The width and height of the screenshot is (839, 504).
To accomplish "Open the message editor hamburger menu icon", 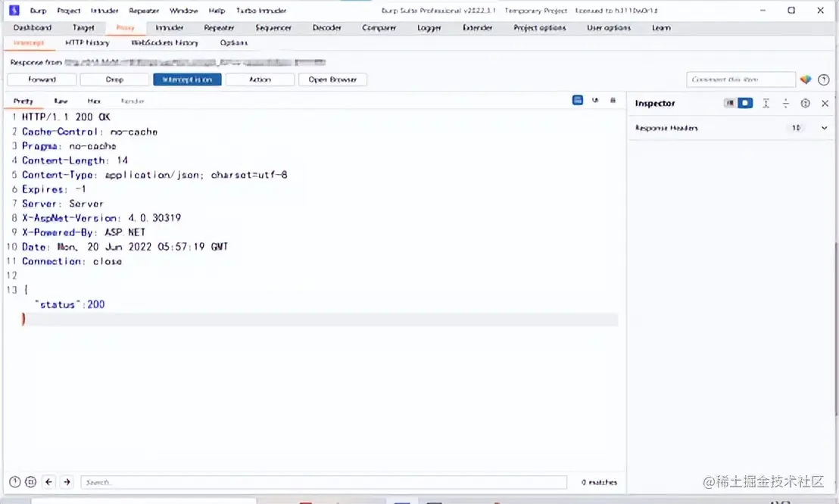I will tap(613, 100).
